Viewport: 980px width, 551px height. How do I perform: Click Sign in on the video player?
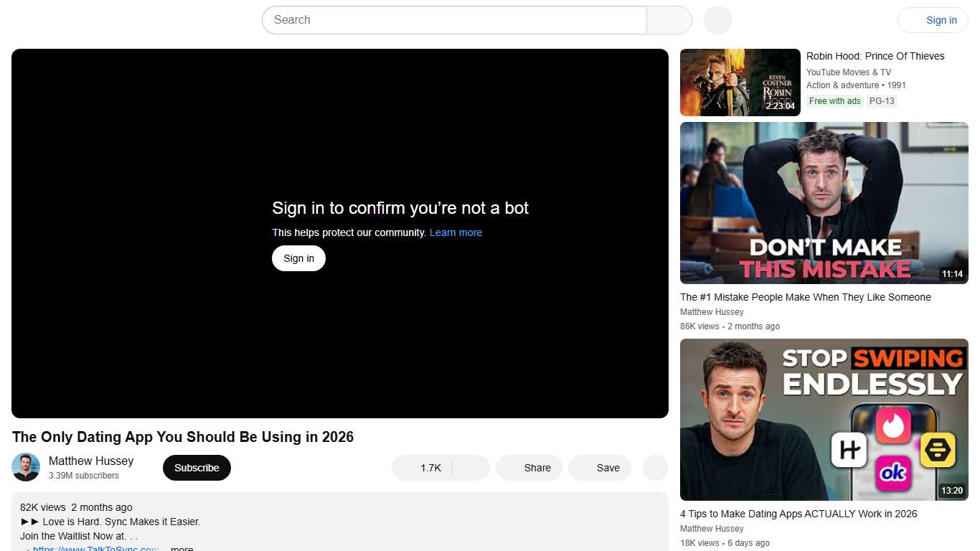(x=298, y=258)
